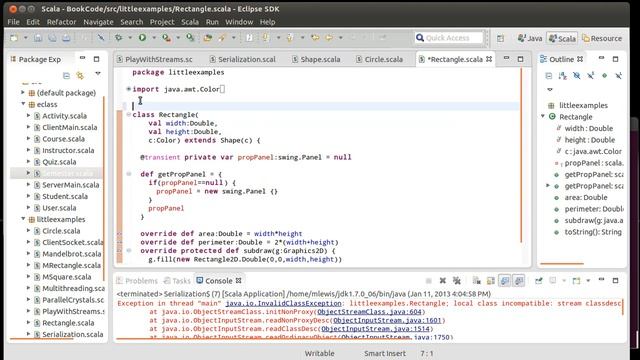This screenshot has width=640, height=360.
Task: Toggle Hide Non-Public members in Outline
Action: tap(604, 76)
